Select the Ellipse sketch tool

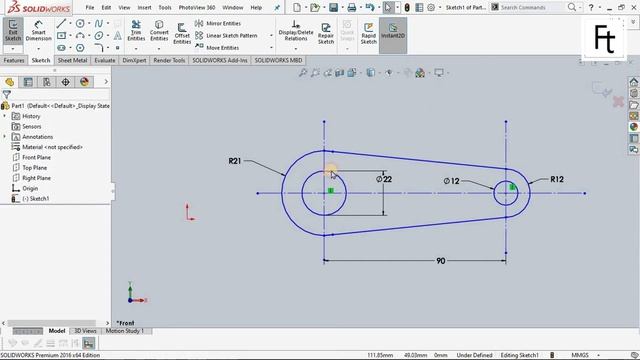pos(99,36)
